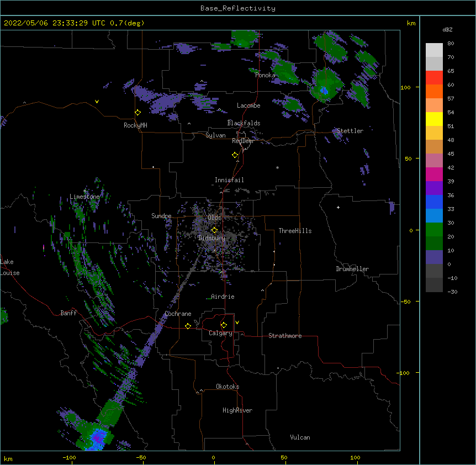
Task: Select the slate 0-10 dBZ legend swatch
Action: tap(434, 257)
